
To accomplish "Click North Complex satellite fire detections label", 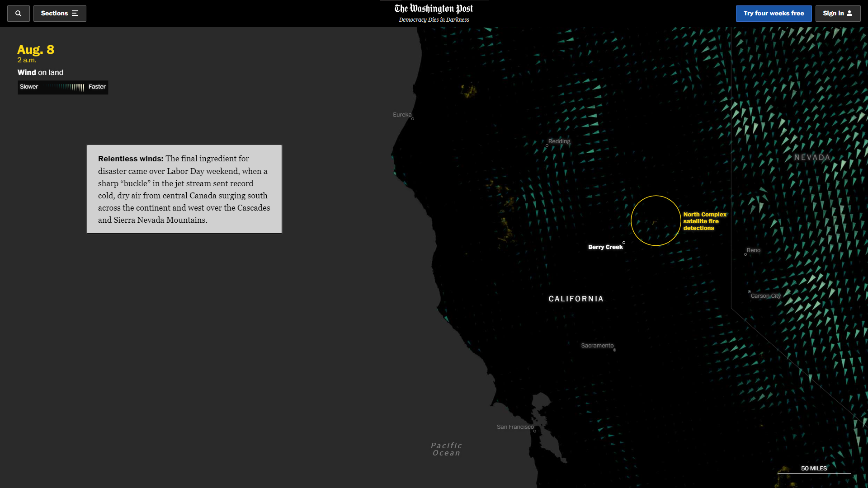I will (704, 221).
